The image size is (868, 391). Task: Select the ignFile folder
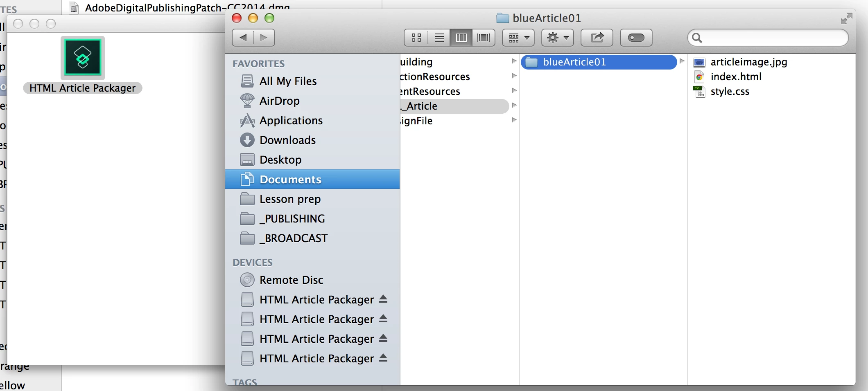[x=416, y=121]
